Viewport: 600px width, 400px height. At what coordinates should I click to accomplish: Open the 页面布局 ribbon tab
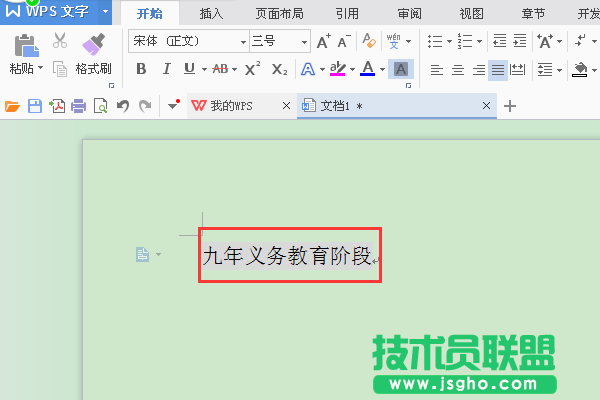point(279,14)
